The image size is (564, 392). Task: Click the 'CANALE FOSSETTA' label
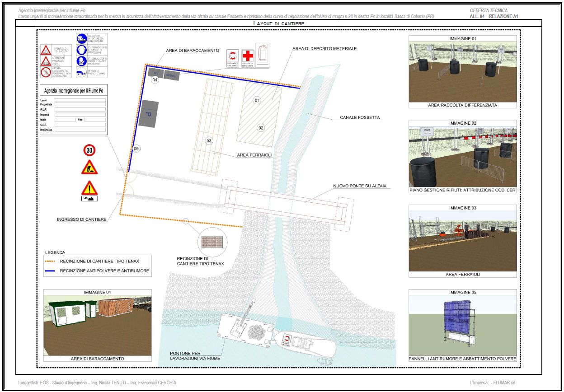(360, 117)
